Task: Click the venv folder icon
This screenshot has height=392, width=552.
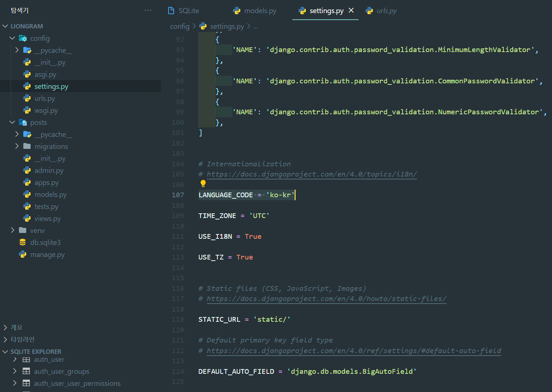Action: pyautogui.click(x=23, y=230)
